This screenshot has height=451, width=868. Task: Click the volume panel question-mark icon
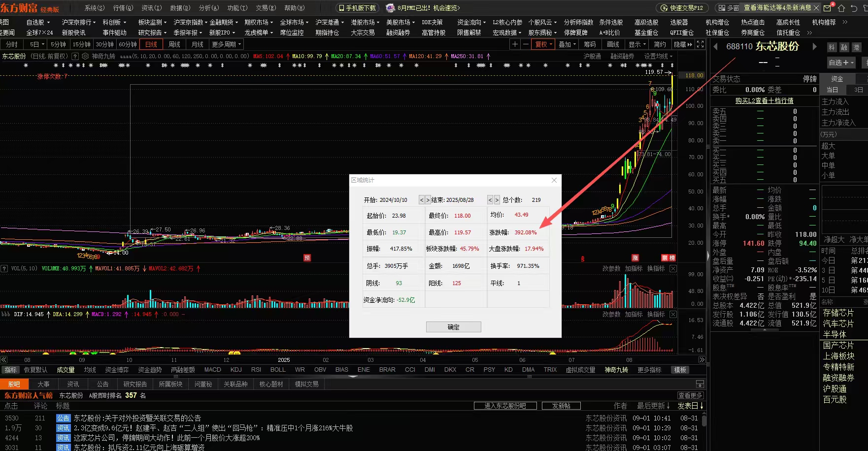point(4,268)
